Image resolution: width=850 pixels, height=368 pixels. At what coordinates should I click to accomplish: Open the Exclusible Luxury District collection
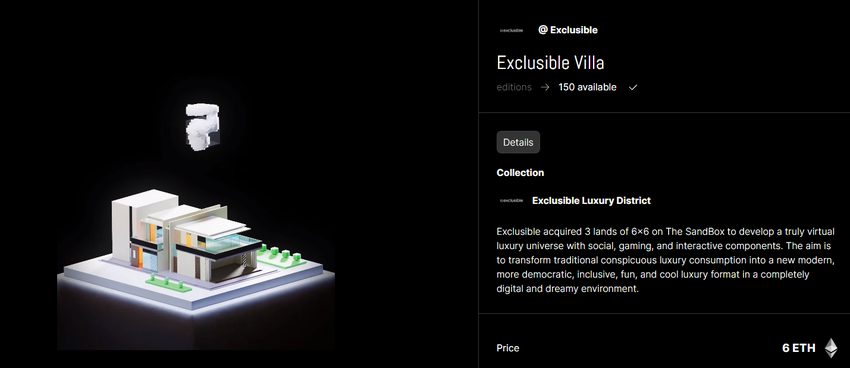(591, 201)
